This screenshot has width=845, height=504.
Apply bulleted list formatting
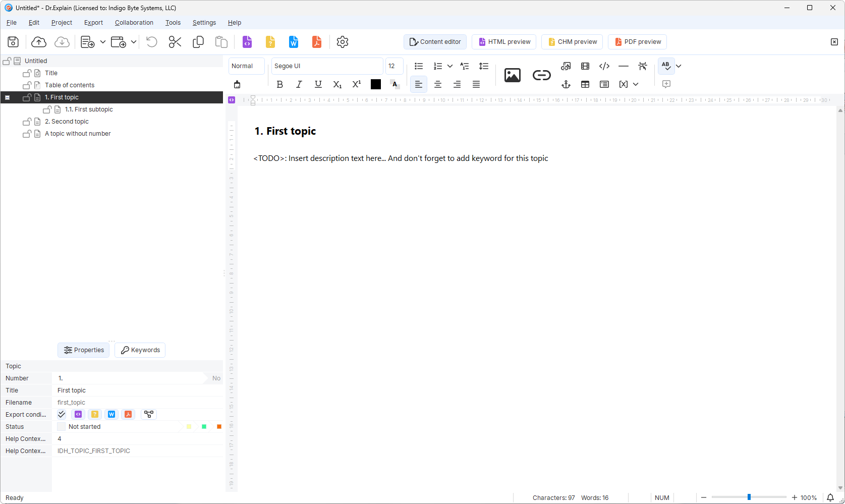tap(419, 66)
